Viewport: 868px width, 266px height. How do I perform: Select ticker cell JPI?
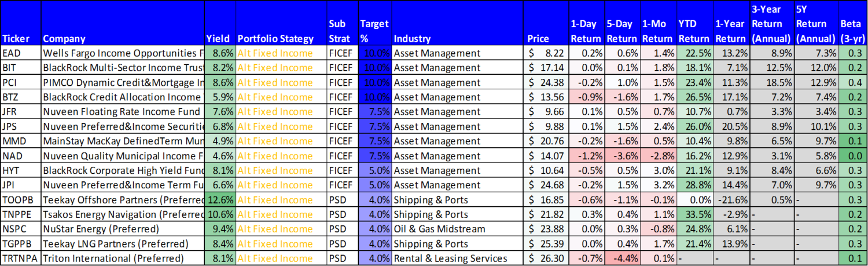(21, 185)
